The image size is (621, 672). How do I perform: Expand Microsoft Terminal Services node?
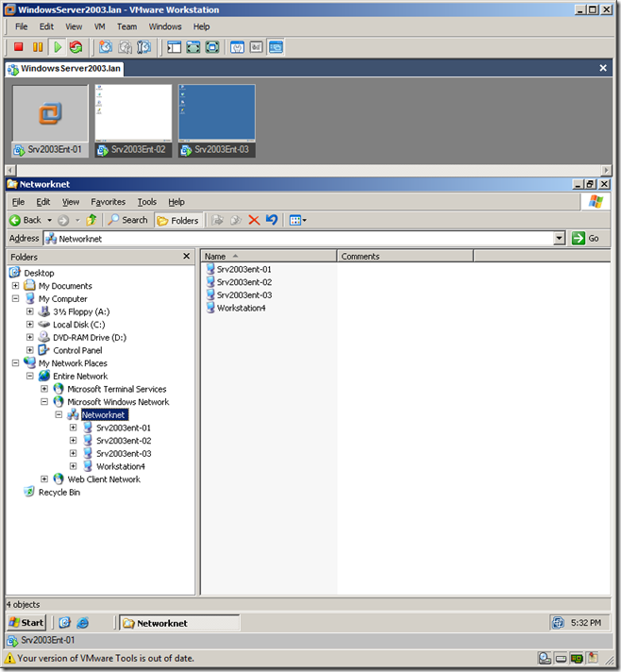coord(44,389)
